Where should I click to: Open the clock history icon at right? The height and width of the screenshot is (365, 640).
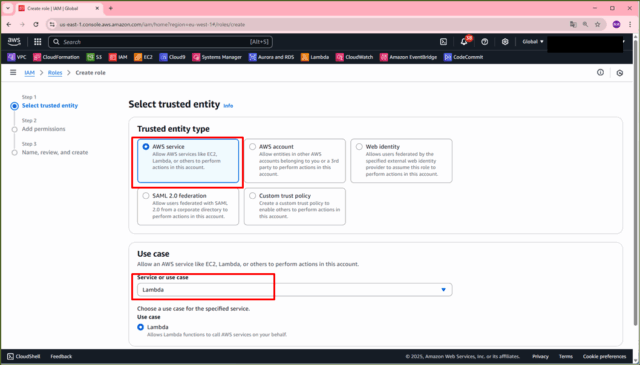pos(620,73)
